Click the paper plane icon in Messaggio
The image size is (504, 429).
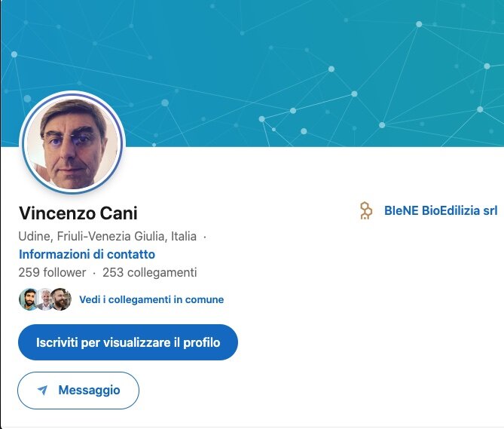click(x=43, y=390)
